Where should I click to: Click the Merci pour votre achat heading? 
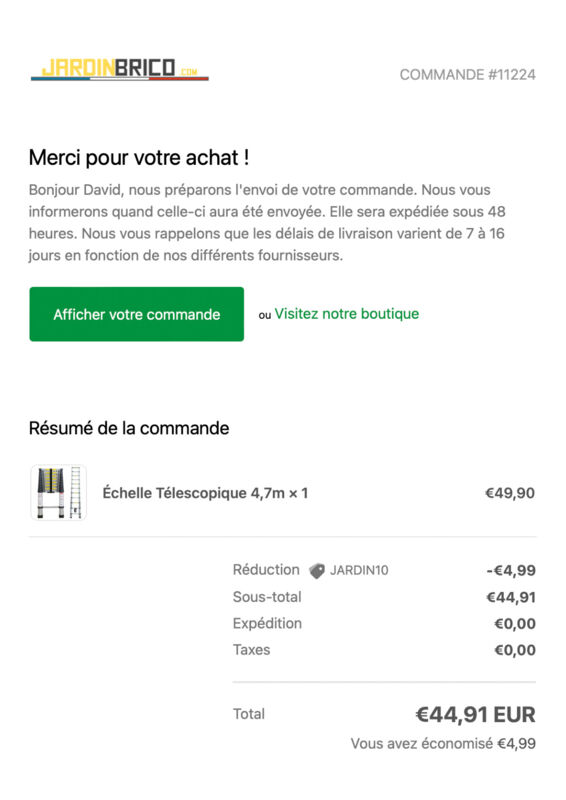point(139,158)
